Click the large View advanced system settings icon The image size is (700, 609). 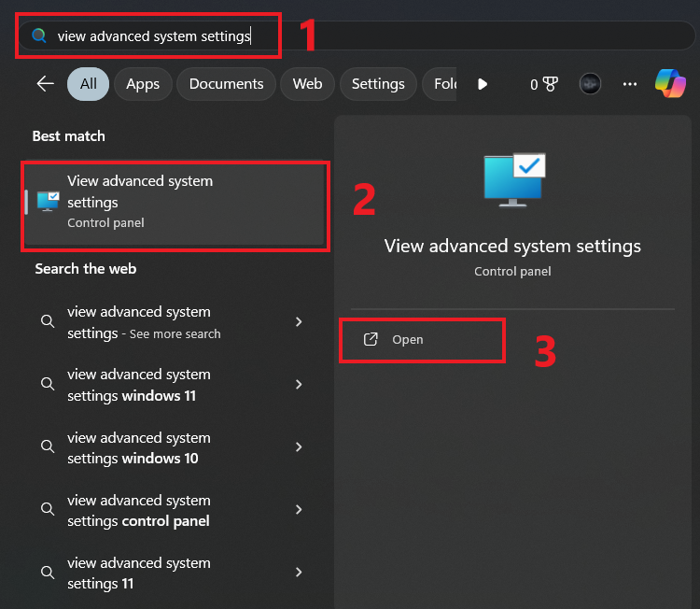click(513, 180)
